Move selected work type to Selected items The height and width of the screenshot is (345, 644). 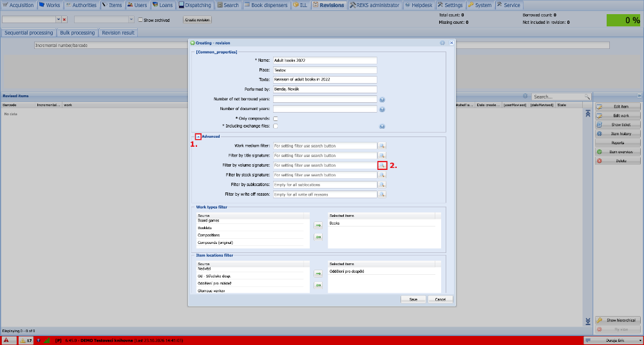click(x=318, y=225)
